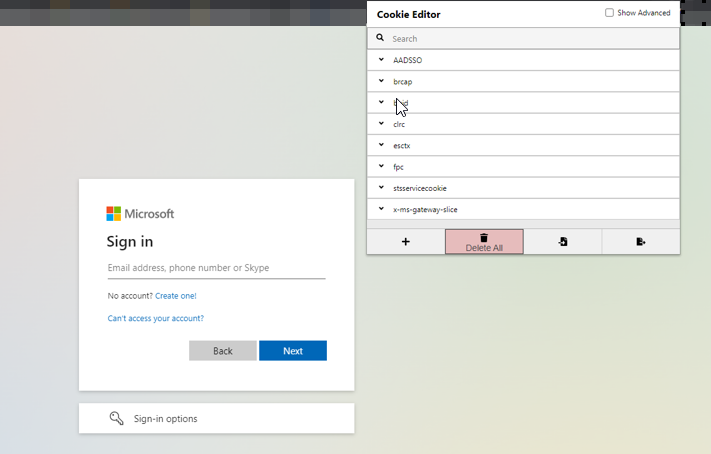Select the esctx cookie name

coord(401,146)
